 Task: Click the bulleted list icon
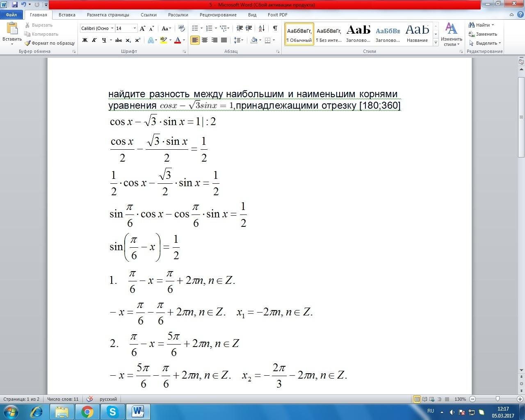click(x=195, y=28)
